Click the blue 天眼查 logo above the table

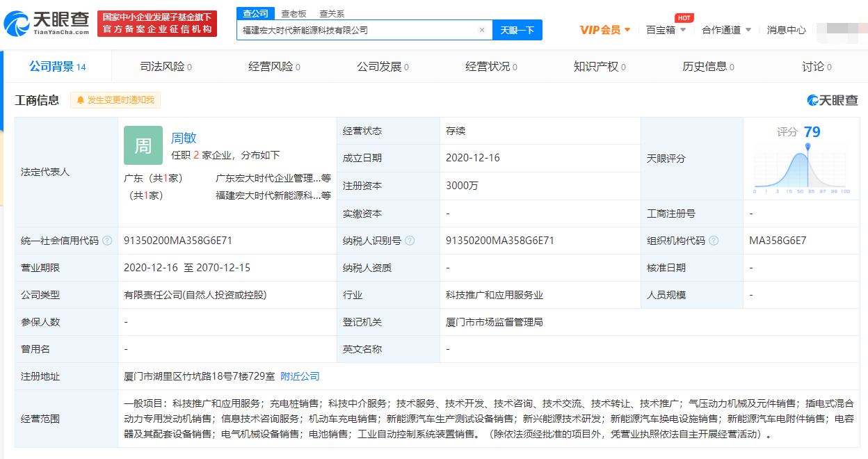coord(833,100)
